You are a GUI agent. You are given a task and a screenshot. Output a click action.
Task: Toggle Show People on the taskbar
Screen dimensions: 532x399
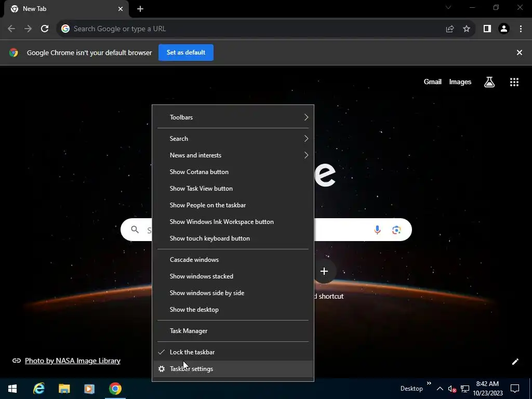point(233,205)
